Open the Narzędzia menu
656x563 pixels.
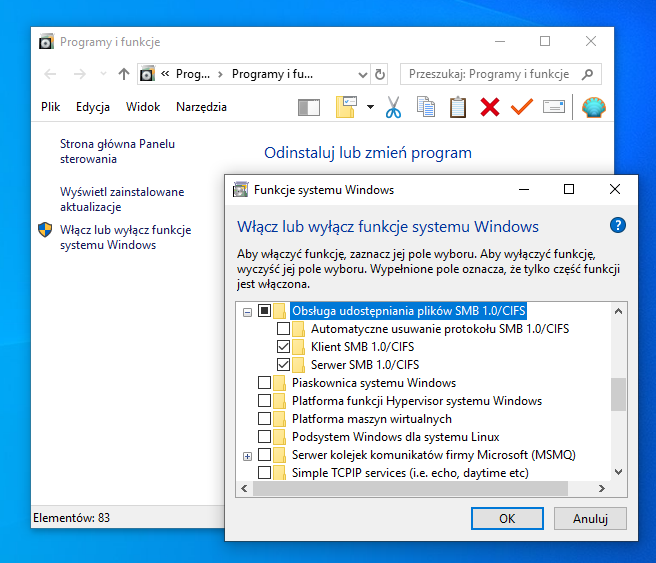(x=201, y=107)
